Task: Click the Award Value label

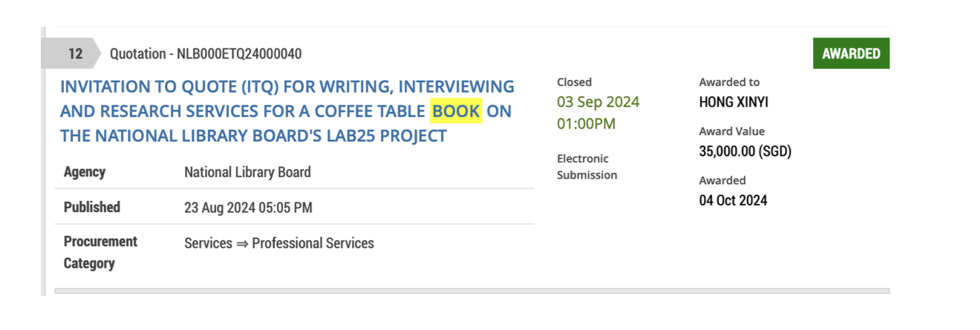Action: 731,131
